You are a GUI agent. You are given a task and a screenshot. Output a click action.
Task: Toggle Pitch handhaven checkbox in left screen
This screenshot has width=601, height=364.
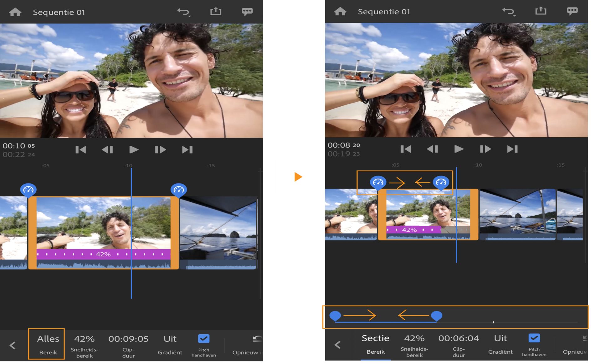pos(203,339)
